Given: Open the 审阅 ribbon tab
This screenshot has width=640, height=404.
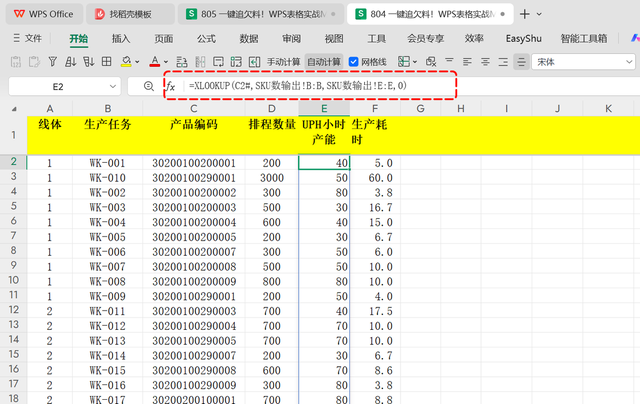Looking at the screenshot, I should (x=291, y=39).
